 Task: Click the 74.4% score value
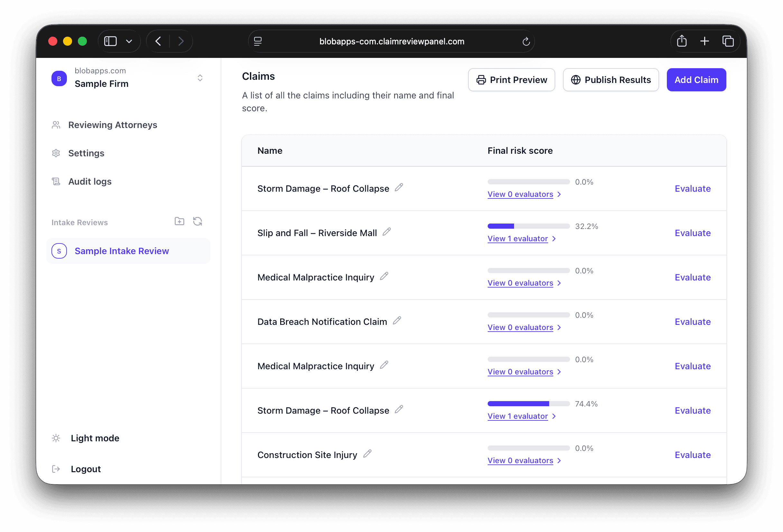(x=586, y=404)
